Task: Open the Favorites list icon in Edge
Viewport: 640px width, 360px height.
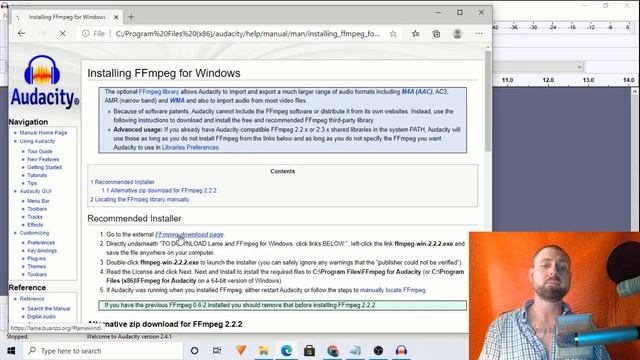Action: point(416,34)
